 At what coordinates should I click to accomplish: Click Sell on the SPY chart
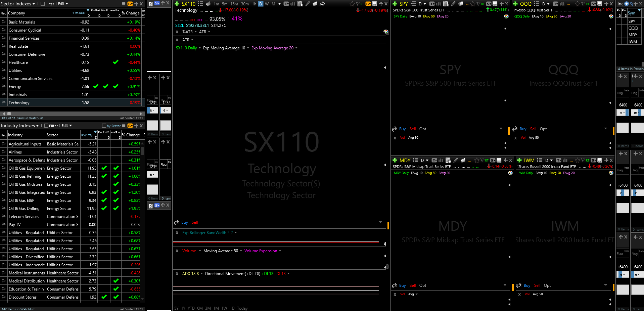pos(412,129)
